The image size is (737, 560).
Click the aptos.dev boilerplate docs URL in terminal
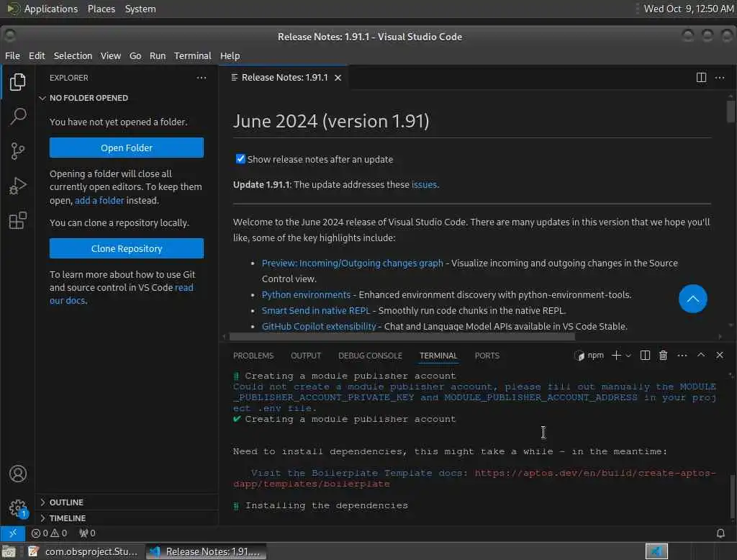tap(474, 478)
